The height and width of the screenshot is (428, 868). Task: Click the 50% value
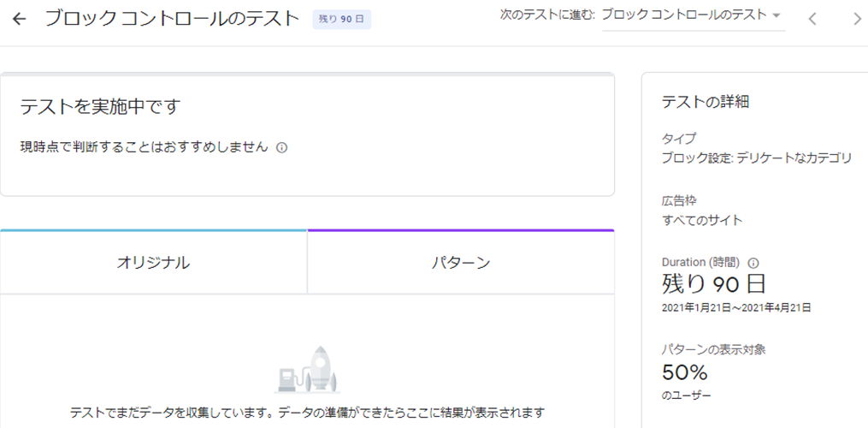point(685,373)
